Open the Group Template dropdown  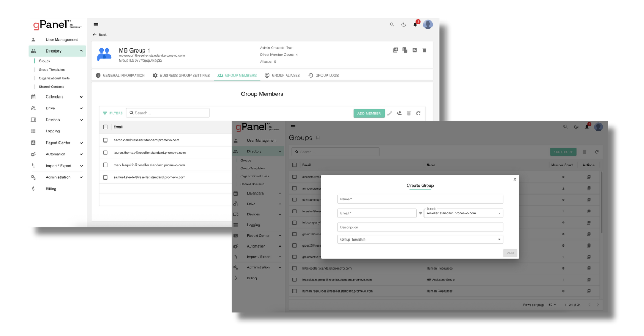point(420,240)
